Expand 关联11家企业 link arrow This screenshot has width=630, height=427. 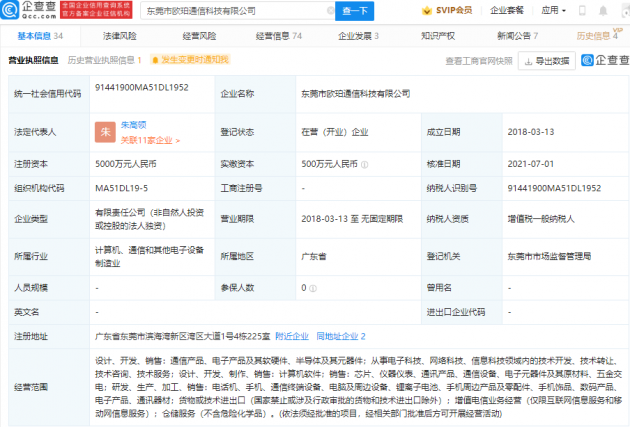178,141
